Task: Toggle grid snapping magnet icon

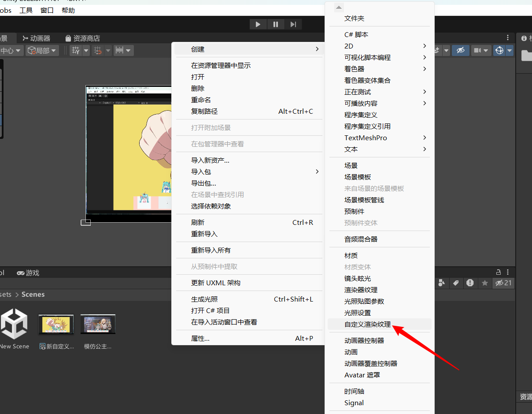Action: tap(98, 51)
